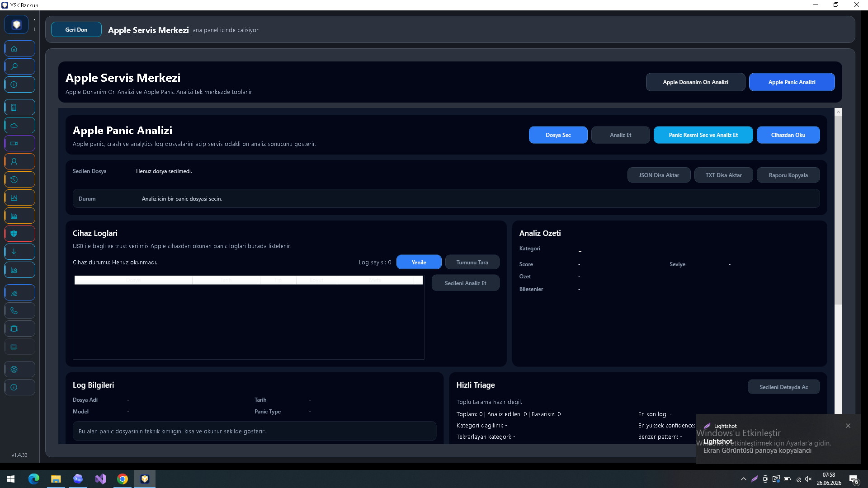The image size is (868, 488).
Task: Show hidden tray icons chevron
Action: 744,479
